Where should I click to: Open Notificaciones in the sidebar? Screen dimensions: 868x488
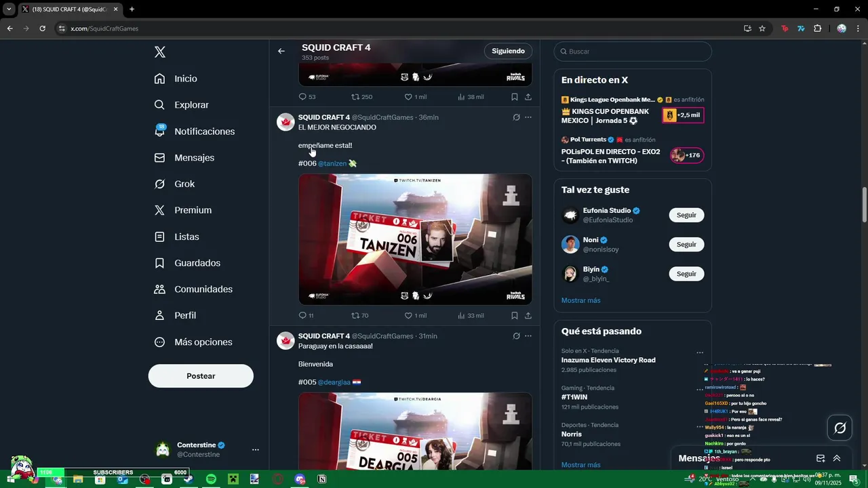coord(194,131)
